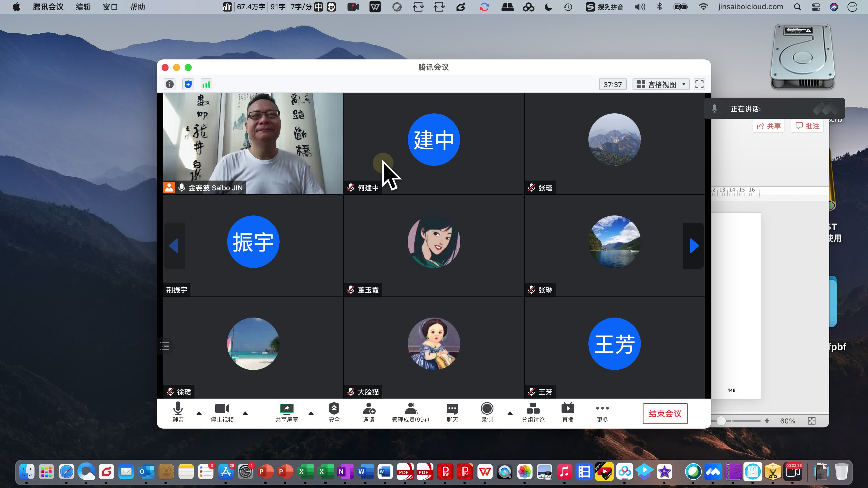This screenshot has width=868, height=488.
Task: Select 金赛波 Saibo JIN video tile
Action: [253, 144]
